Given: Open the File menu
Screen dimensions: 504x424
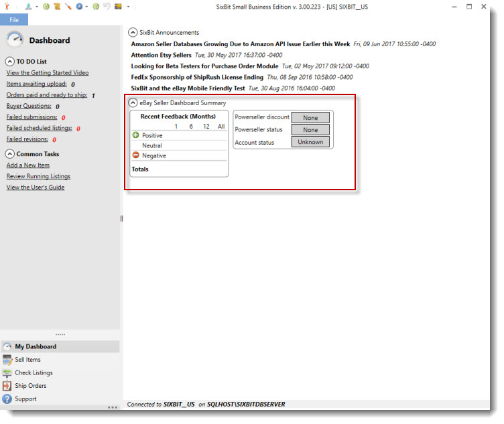Looking at the screenshot, I should [14, 19].
